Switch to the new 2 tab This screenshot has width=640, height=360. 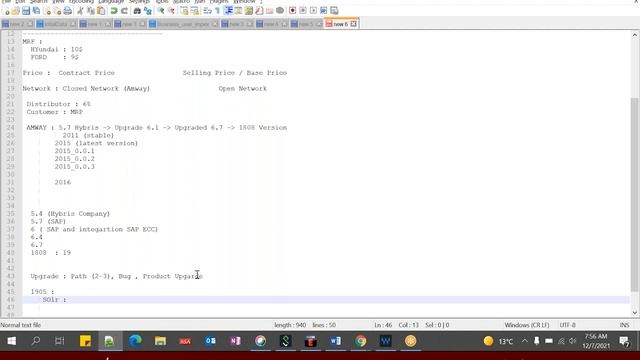(16, 24)
